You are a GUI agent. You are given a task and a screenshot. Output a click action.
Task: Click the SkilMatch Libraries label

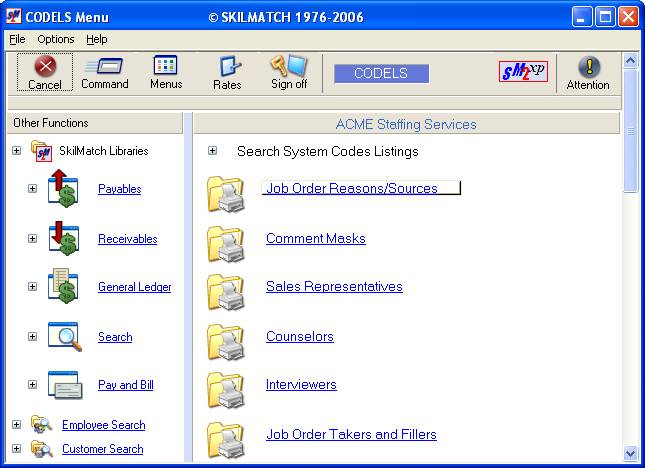pos(104,151)
